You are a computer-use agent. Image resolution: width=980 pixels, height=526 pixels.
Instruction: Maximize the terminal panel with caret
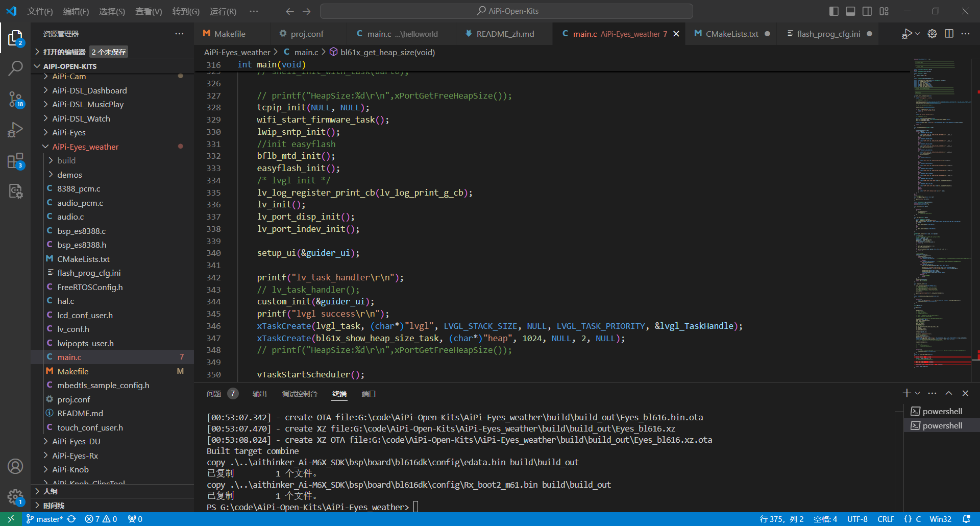(x=949, y=393)
